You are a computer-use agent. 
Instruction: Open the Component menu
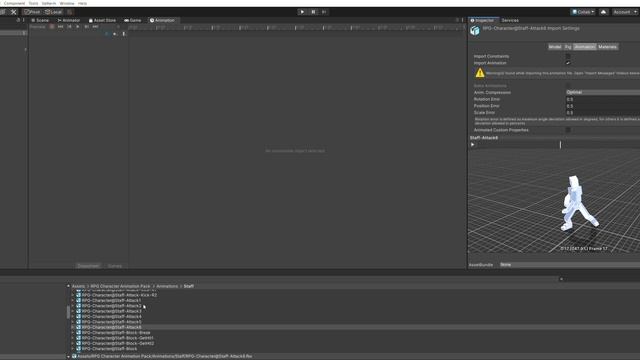[x=14, y=3]
